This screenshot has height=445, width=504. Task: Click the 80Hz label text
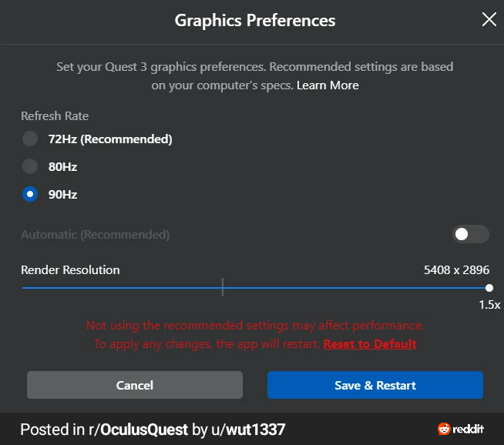62,166
